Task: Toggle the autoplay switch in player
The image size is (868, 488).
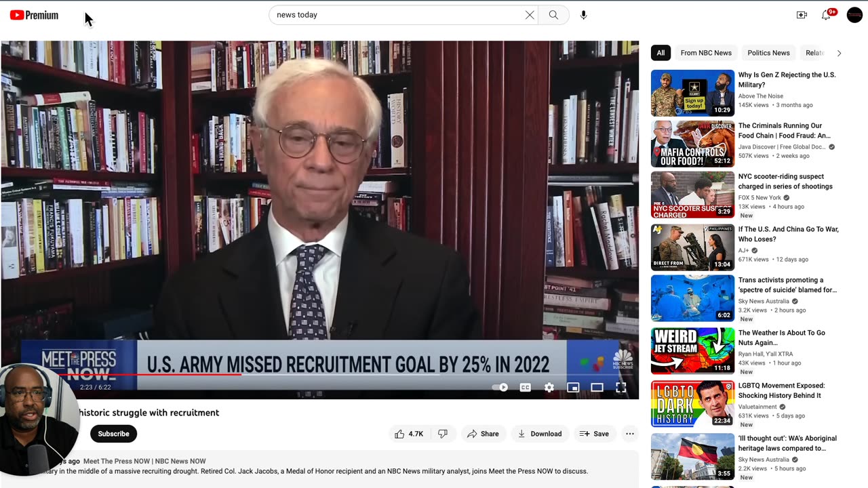Action: (x=500, y=388)
